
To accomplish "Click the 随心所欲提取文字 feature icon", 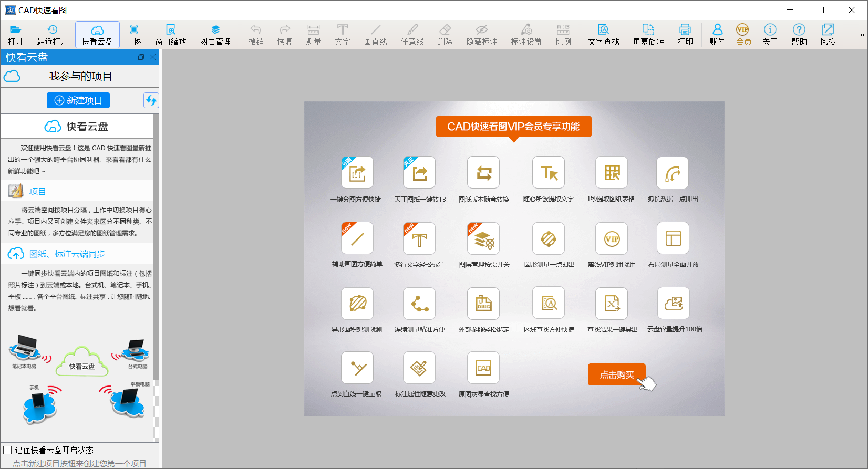I will click(x=549, y=172).
